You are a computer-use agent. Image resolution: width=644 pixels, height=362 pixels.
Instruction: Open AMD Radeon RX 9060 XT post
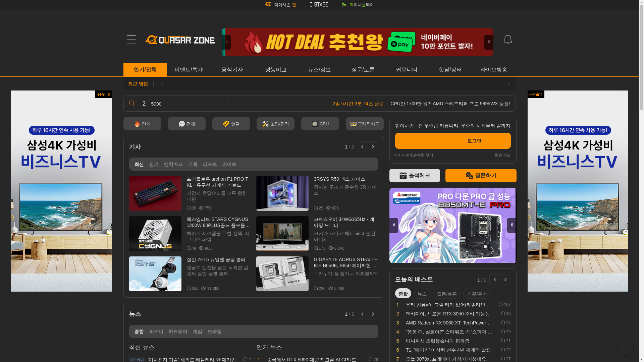click(x=449, y=323)
